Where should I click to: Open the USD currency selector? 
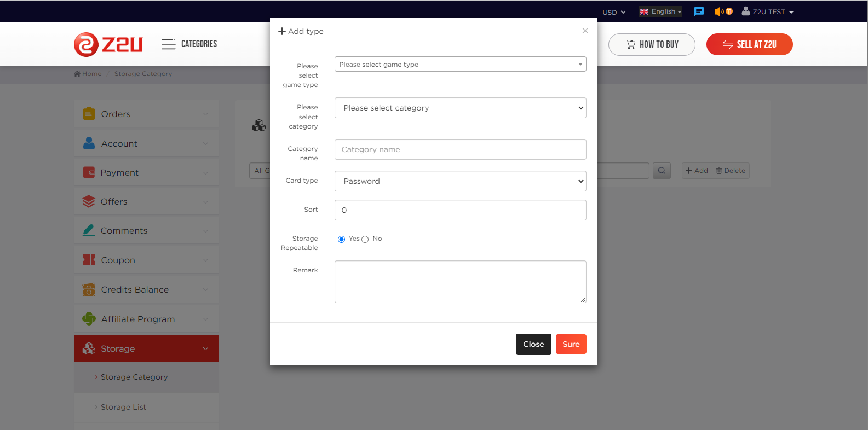613,12
